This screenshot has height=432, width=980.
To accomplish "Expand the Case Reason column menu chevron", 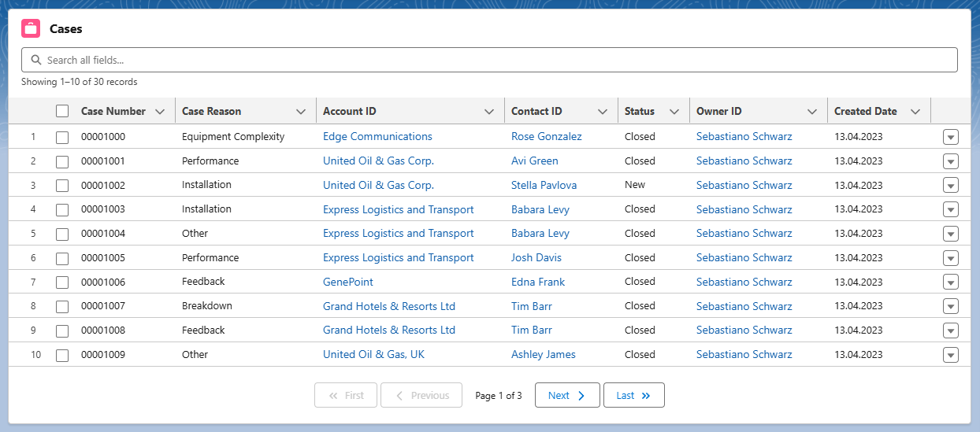I will (x=301, y=112).
